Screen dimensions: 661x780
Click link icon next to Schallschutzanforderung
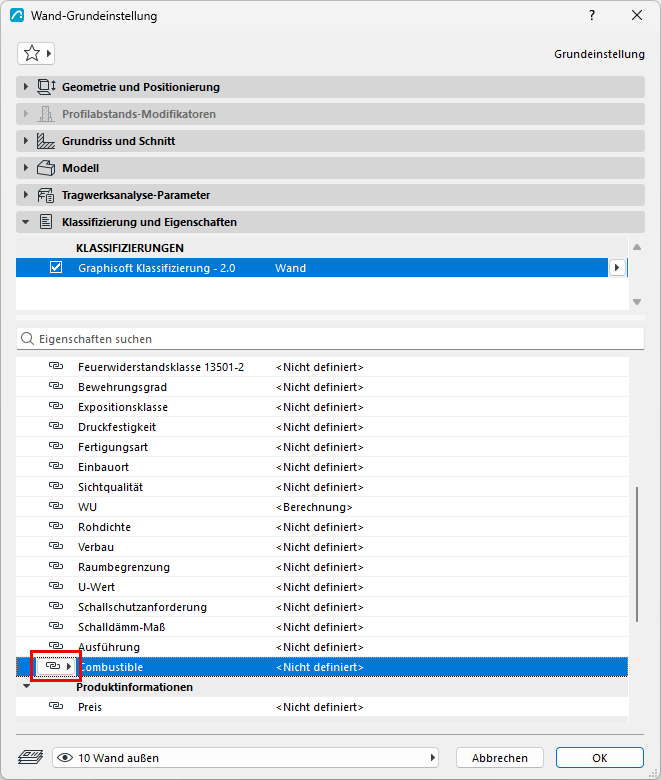pyautogui.click(x=56, y=606)
